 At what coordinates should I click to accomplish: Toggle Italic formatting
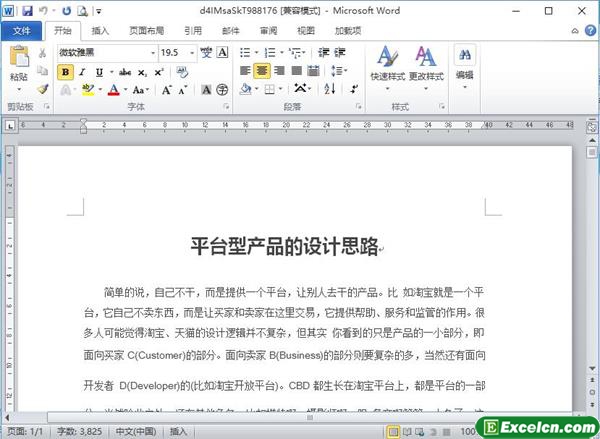pos(82,72)
